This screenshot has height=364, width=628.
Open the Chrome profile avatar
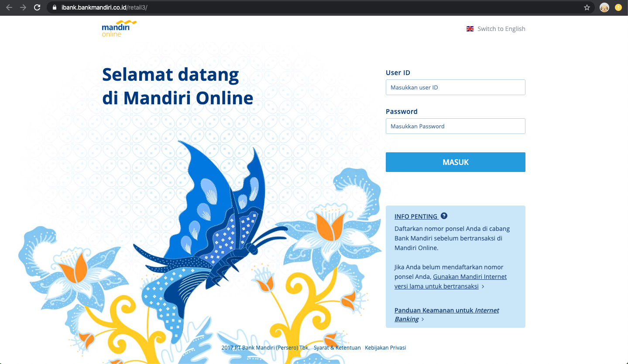point(604,7)
